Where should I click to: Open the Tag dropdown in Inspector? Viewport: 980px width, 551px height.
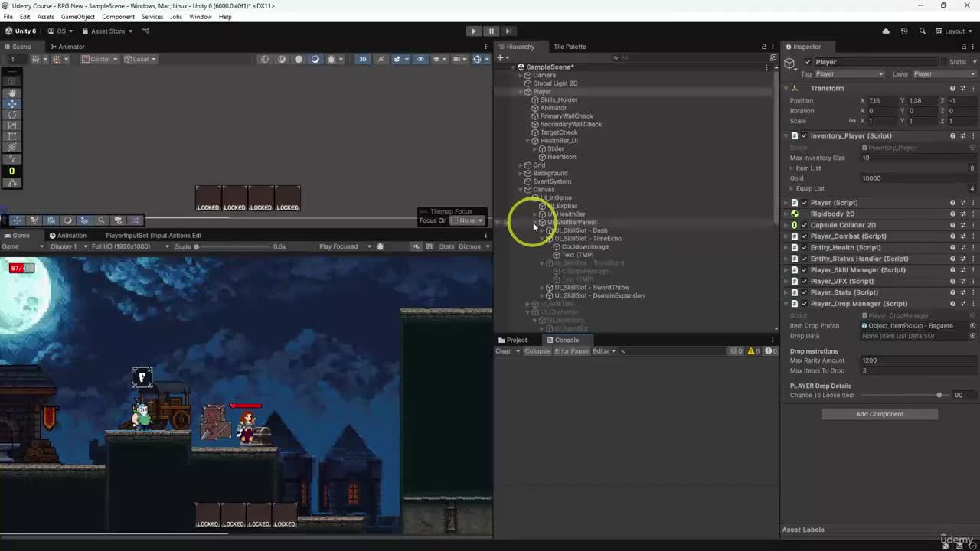point(849,74)
